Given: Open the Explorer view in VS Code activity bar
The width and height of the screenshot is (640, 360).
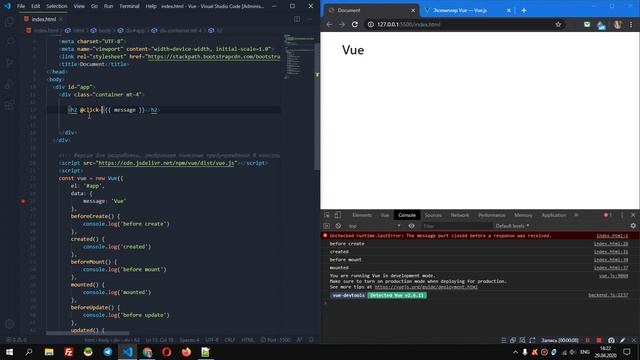Looking at the screenshot, I should [x=9, y=21].
